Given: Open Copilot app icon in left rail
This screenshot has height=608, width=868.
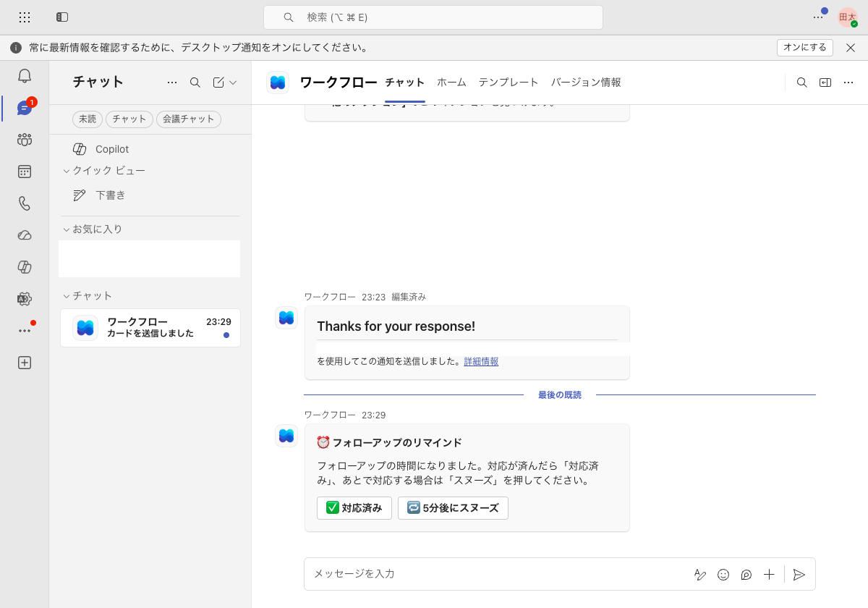Looking at the screenshot, I should [25, 267].
